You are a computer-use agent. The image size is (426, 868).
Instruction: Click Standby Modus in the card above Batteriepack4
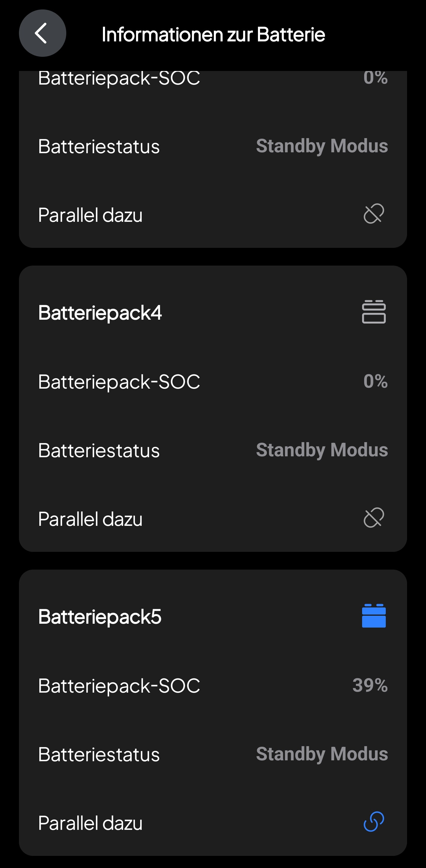(322, 146)
